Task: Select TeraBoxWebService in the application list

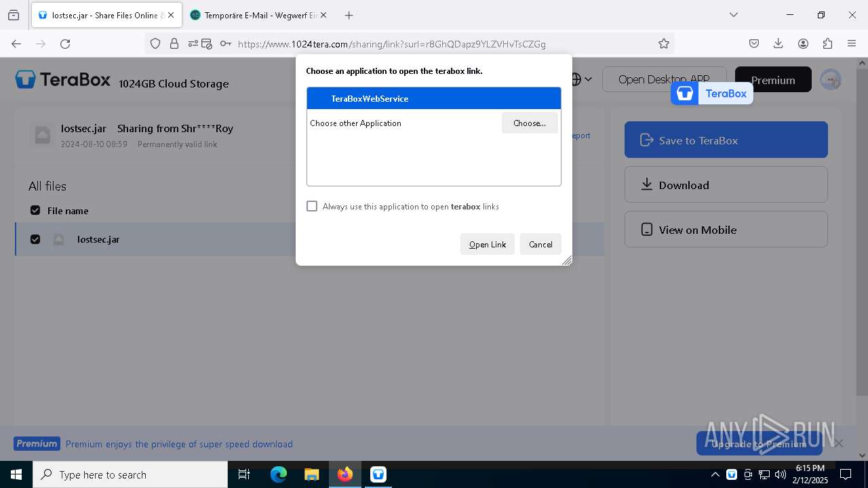Action: (x=434, y=98)
